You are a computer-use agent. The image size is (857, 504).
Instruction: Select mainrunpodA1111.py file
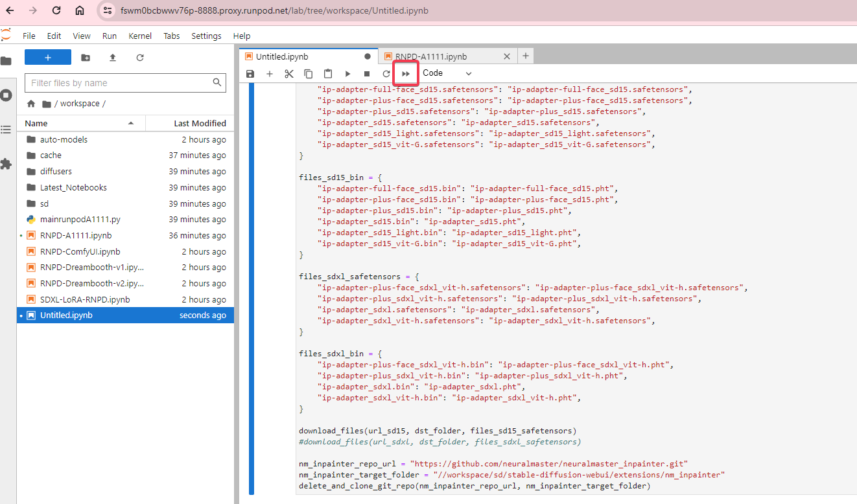125,220
